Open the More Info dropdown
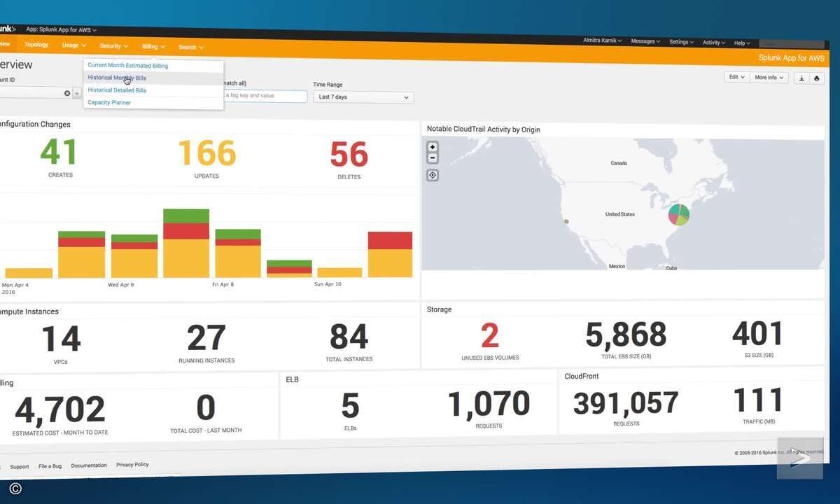This screenshot has height=504, width=840. pos(769,78)
